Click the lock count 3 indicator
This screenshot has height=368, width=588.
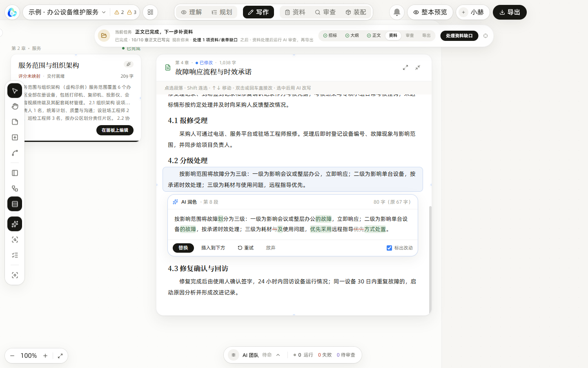point(132,12)
